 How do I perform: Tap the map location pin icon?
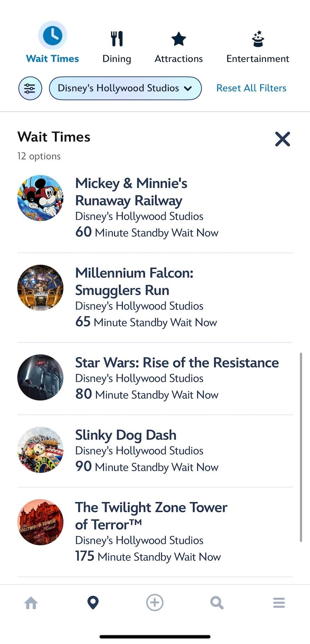93,603
